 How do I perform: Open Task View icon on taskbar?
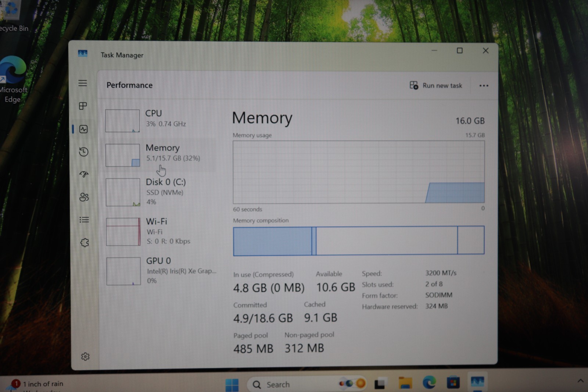point(380,384)
